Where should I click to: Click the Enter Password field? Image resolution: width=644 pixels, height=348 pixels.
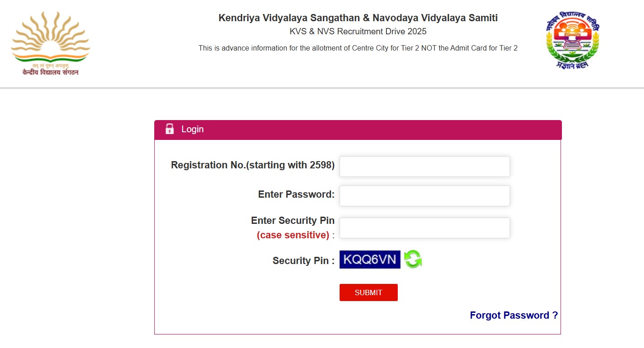[x=424, y=195]
